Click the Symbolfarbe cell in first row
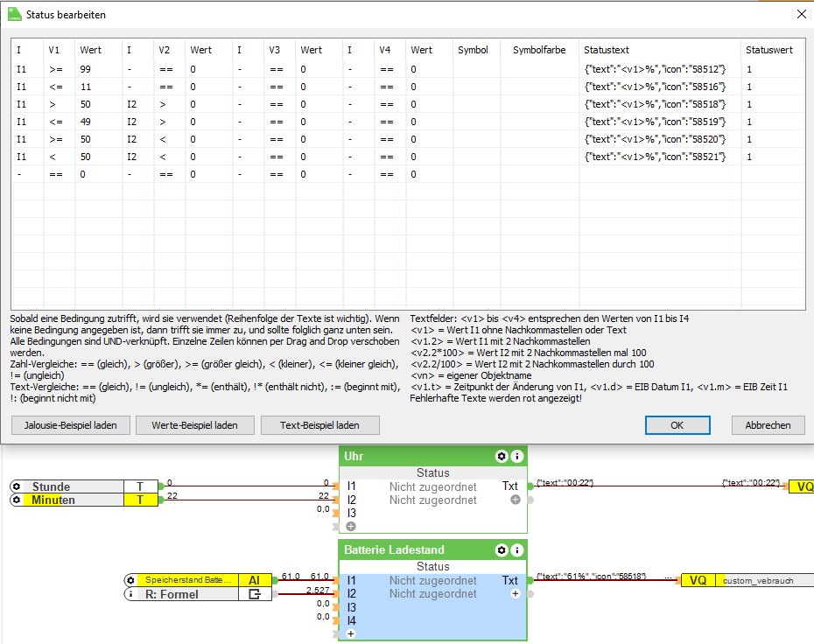 [x=540, y=69]
